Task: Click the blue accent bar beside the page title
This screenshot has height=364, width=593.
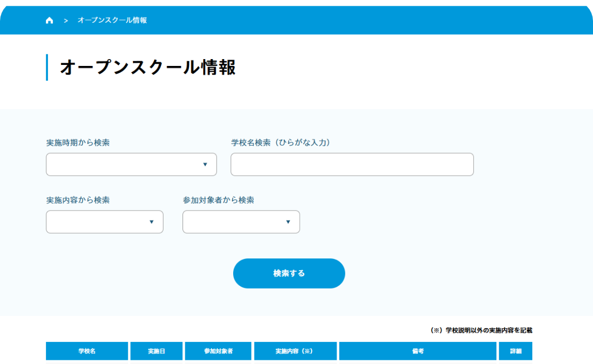Action: coord(48,66)
